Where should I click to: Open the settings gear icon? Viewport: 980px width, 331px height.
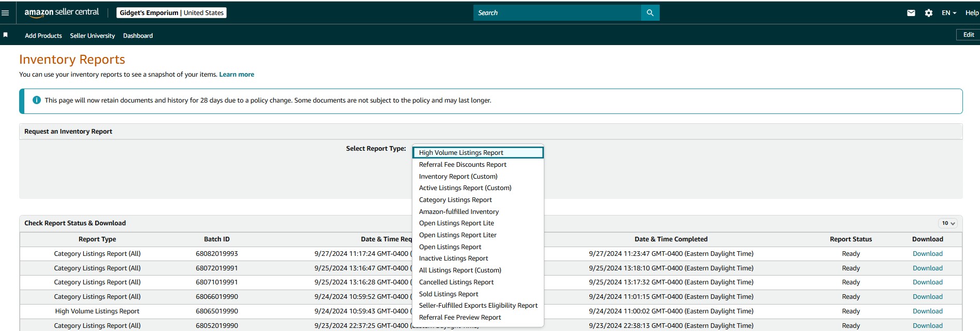pos(929,13)
